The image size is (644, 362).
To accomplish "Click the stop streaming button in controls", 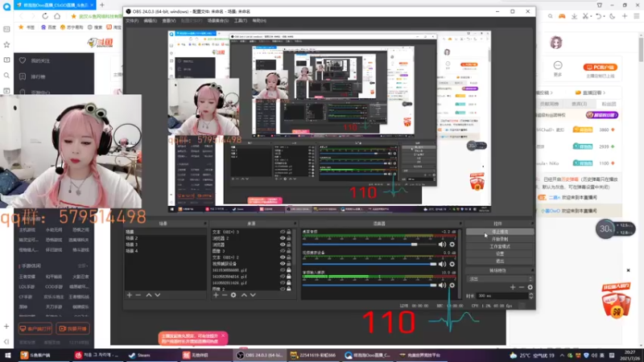I will (500, 232).
